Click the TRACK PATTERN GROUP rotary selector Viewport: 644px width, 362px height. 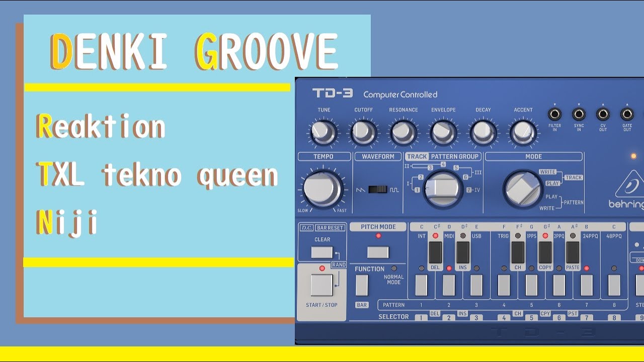(x=443, y=189)
